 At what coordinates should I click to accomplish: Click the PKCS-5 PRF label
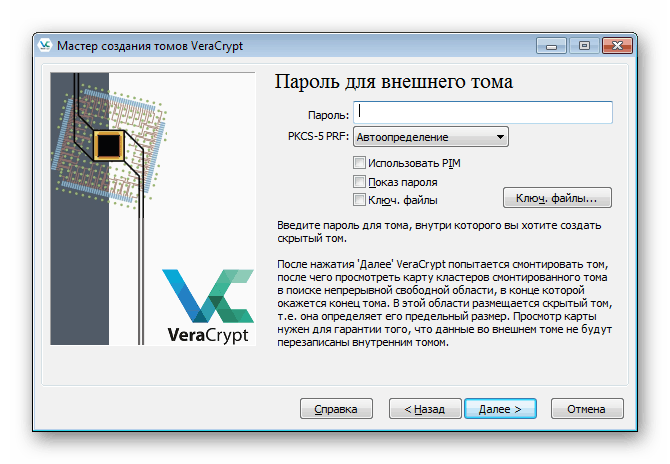(318, 137)
